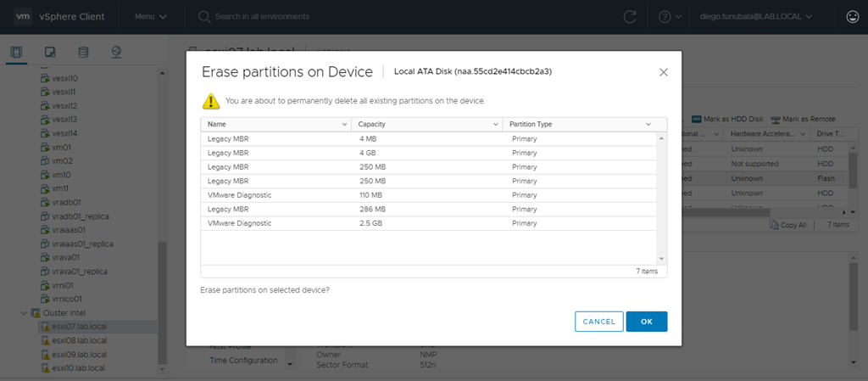Open the Storage inventory view icon
868x381 pixels.
coord(83,53)
